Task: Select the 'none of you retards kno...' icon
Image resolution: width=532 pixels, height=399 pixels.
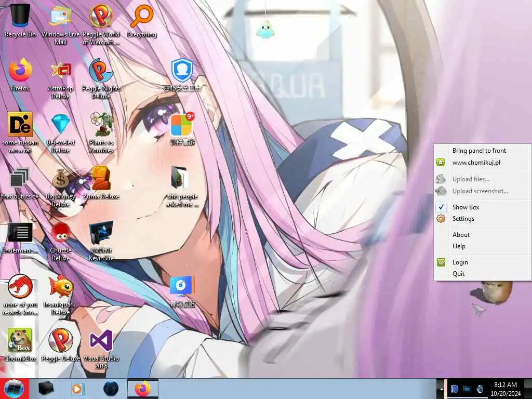Action: point(20,295)
